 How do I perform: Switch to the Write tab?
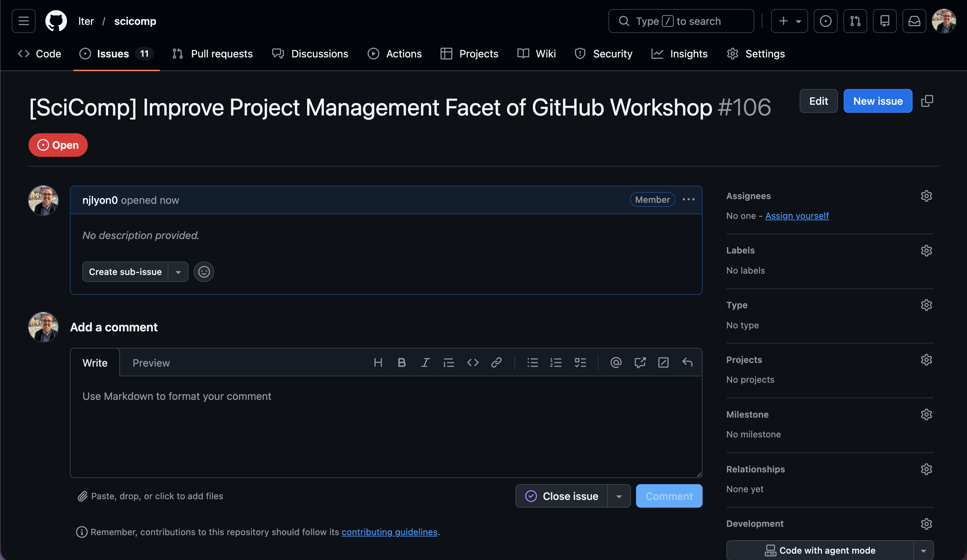pos(95,363)
